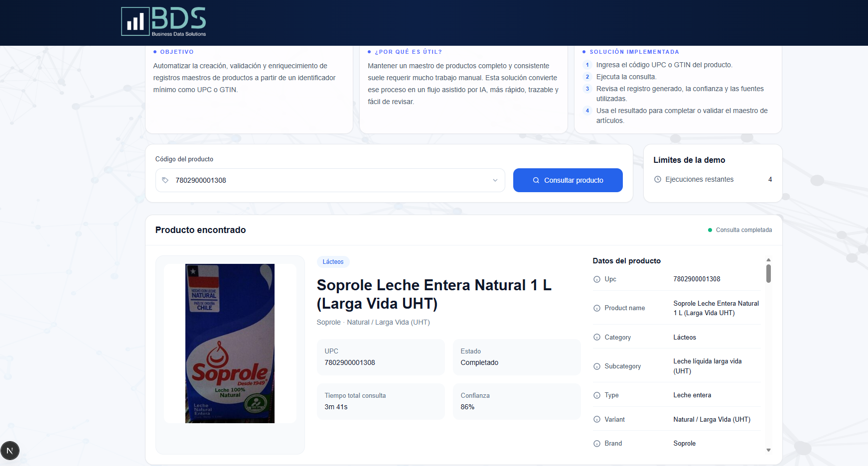
Task: Click the Leche líquida larga vida (UHT) value
Action: pyautogui.click(x=707, y=366)
